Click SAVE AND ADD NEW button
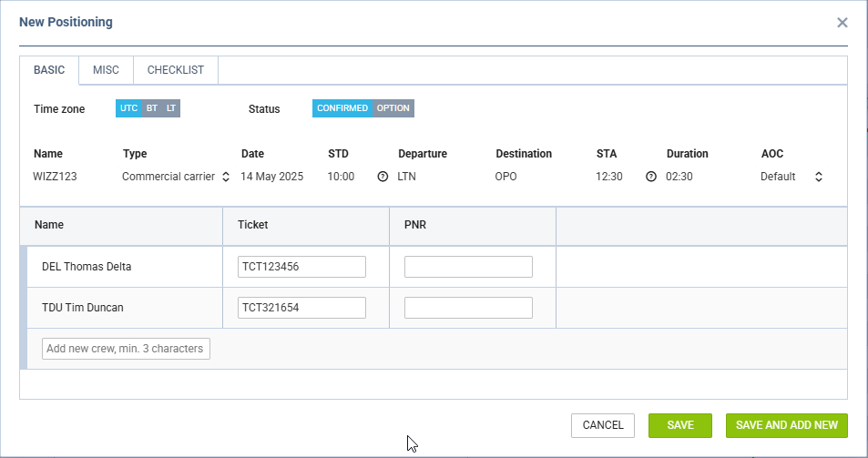The height and width of the screenshot is (458, 868). pyautogui.click(x=787, y=425)
